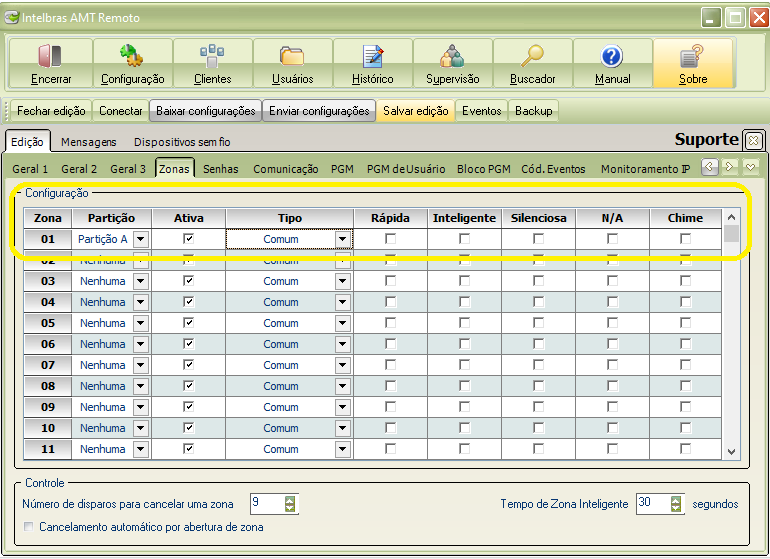Open the Manual help icon
Image resolution: width=770 pixels, height=559 pixels.
(x=612, y=63)
